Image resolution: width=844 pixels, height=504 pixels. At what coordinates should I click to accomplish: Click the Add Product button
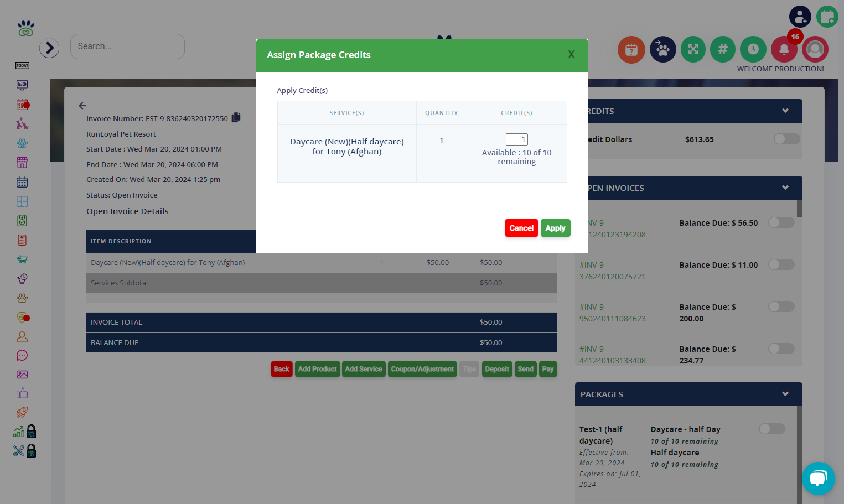tap(317, 369)
